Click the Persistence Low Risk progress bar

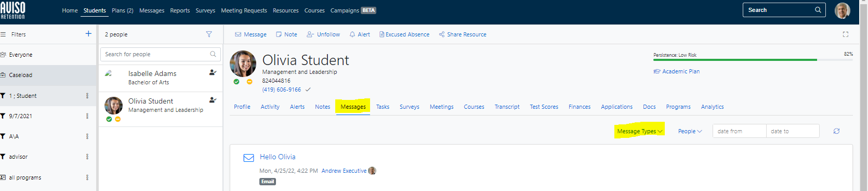coord(753,60)
